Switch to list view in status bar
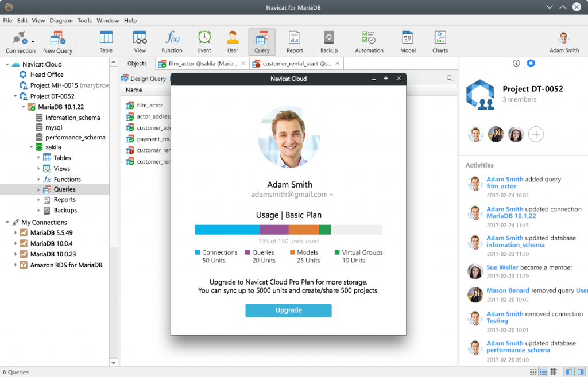The width and height of the screenshot is (588, 377). pyautogui.click(x=543, y=372)
